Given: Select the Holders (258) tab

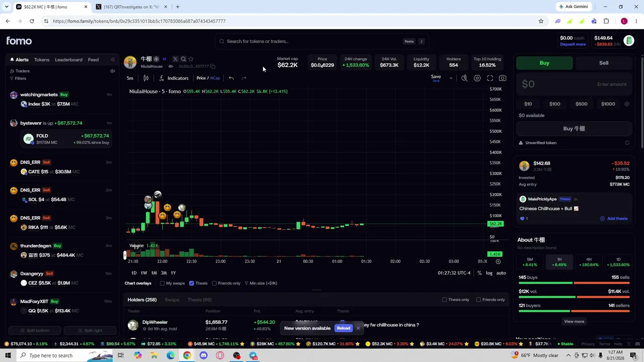Looking at the screenshot, I should 142,300.
